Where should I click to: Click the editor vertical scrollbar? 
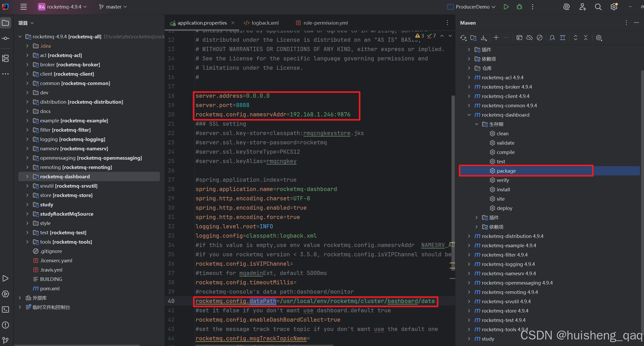coord(453,181)
